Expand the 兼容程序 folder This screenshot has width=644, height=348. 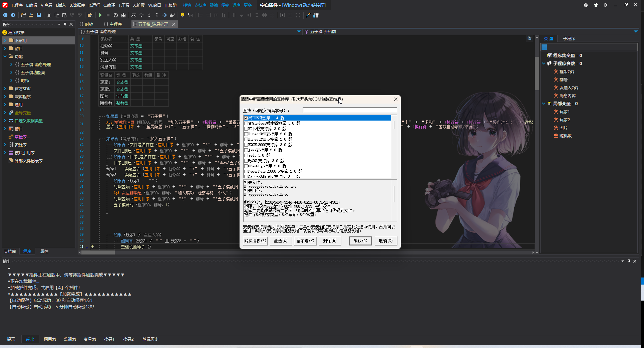coord(5,97)
